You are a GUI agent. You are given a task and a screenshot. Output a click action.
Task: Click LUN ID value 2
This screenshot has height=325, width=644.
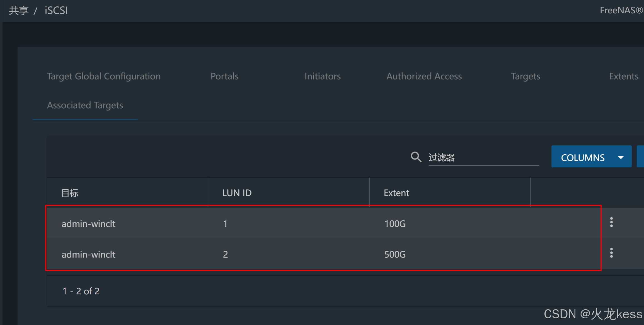[x=225, y=254]
